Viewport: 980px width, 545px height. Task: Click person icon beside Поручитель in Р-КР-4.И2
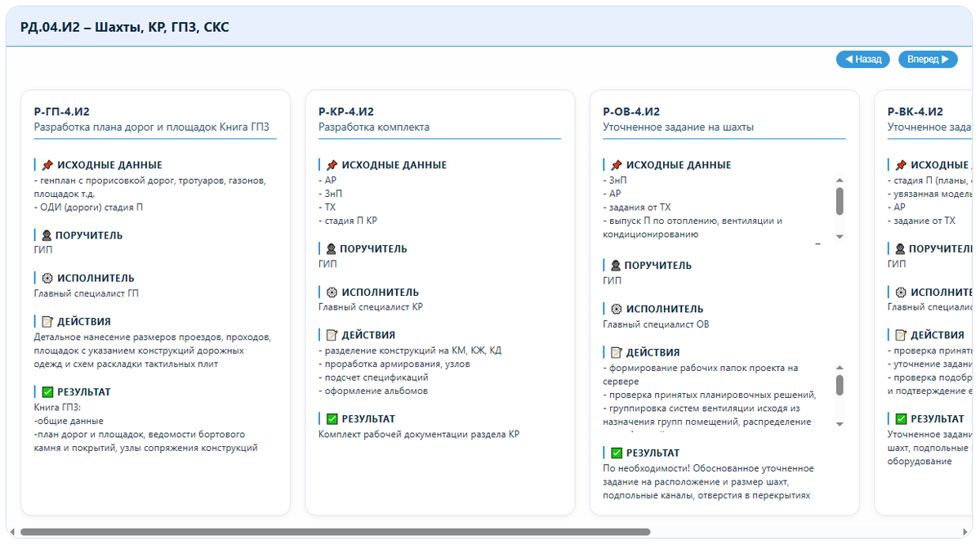(x=331, y=249)
